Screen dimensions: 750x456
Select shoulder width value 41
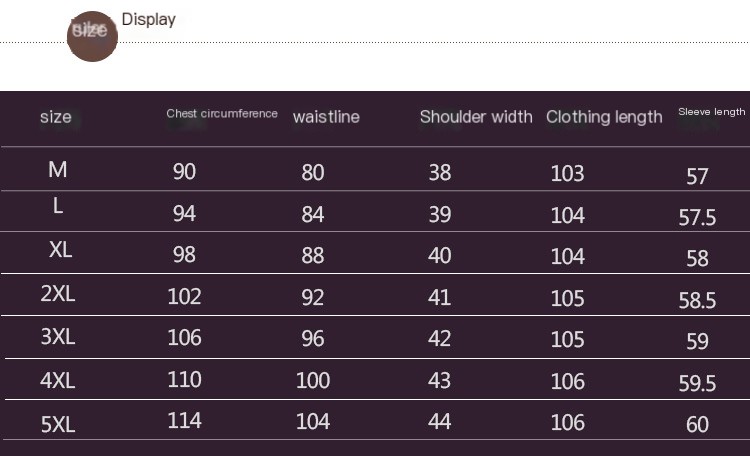pos(440,297)
